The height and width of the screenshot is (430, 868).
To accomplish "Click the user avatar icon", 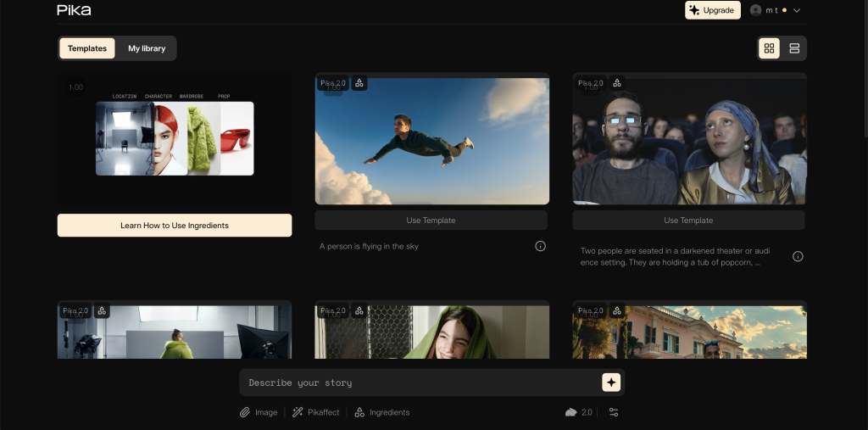I will click(756, 10).
